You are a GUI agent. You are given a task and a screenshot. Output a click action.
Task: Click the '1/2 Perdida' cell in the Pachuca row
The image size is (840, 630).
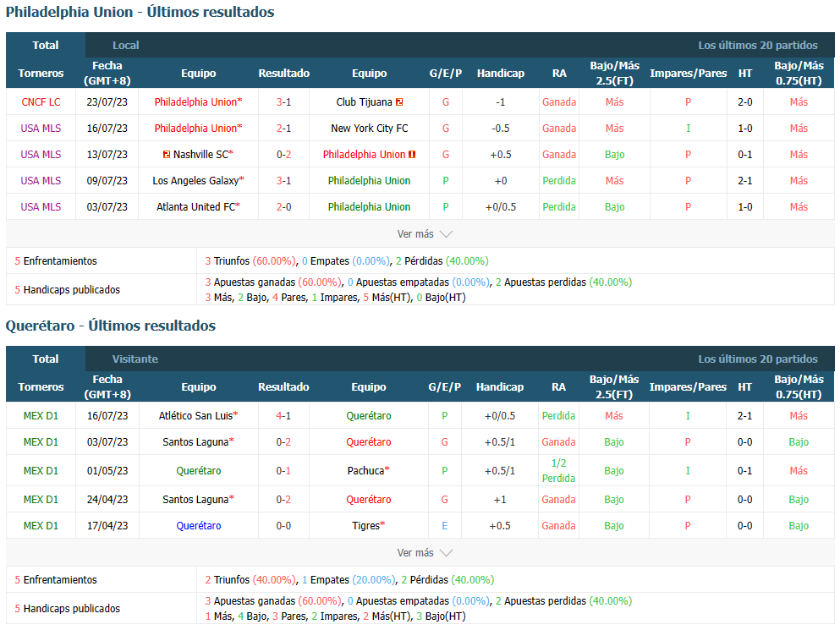pyautogui.click(x=559, y=471)
